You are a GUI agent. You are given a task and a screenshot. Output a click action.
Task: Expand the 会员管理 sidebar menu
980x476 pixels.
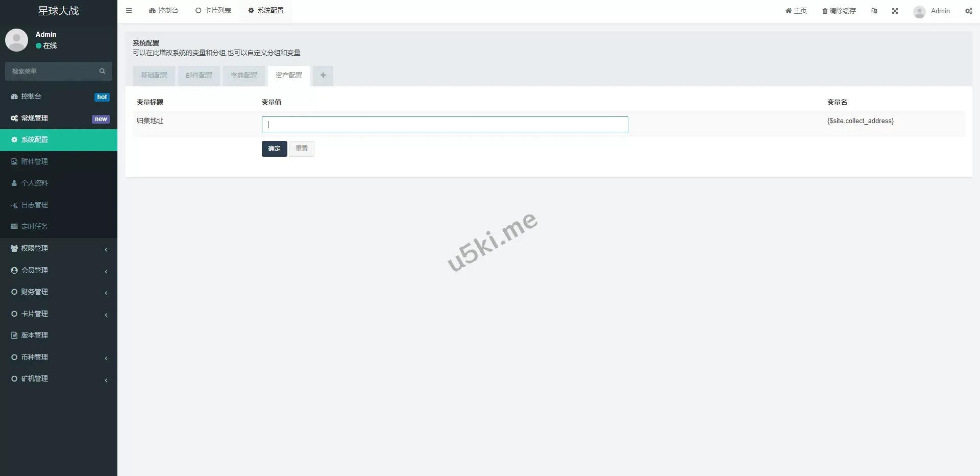(x=59, y=270)
